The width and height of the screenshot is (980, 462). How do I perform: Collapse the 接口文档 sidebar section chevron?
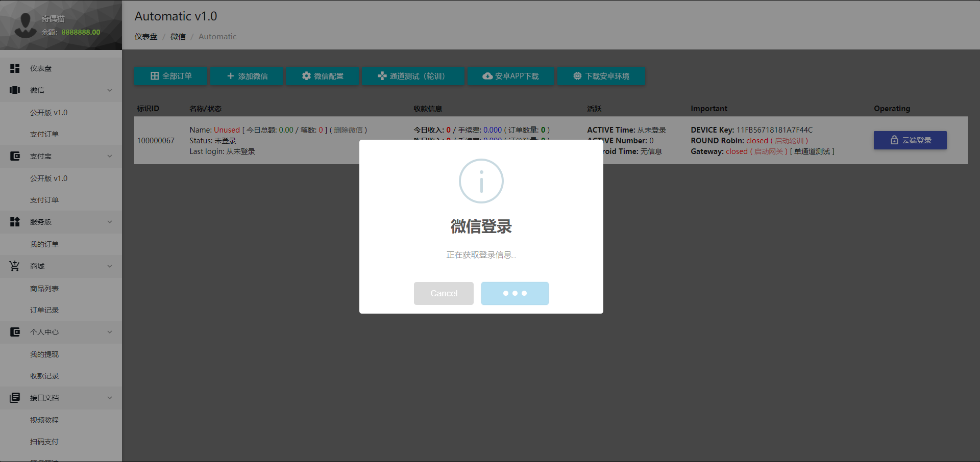coord(110,398)
